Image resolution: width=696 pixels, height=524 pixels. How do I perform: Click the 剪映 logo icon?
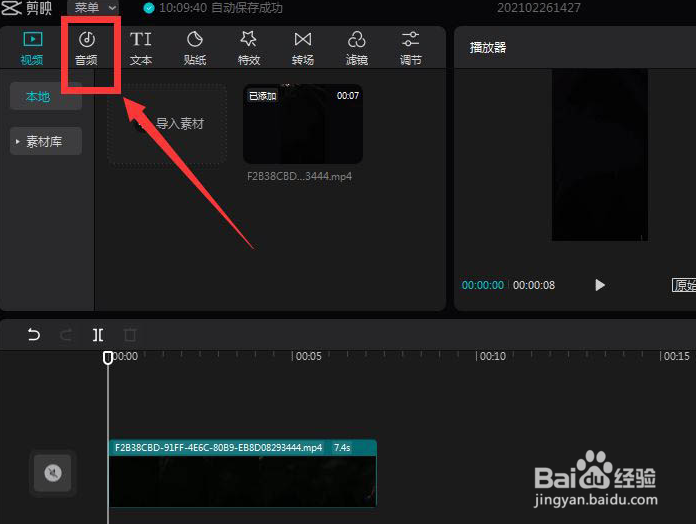pos(11,8)
